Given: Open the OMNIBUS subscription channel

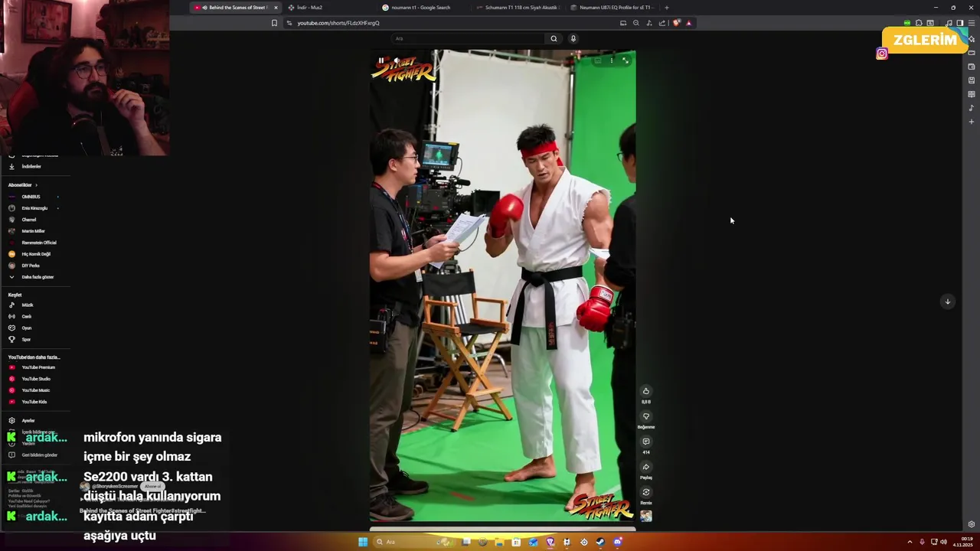Looking at the screenshot, I should point(31,197).
